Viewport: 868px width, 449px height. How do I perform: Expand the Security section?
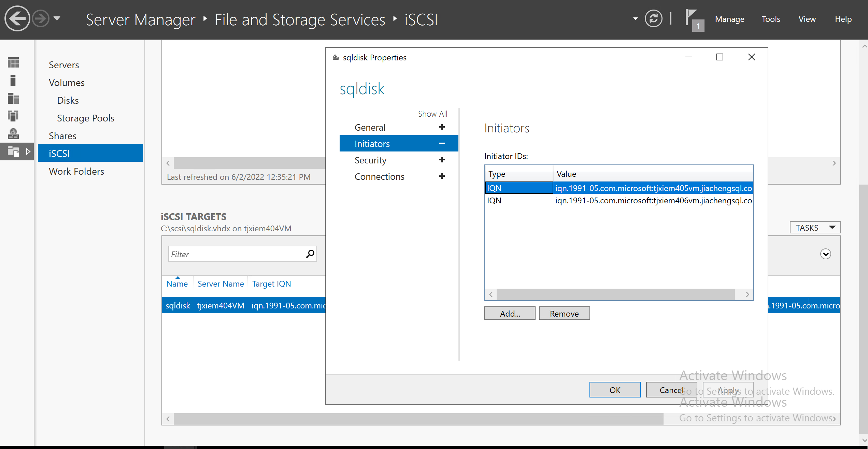(442, 160)
